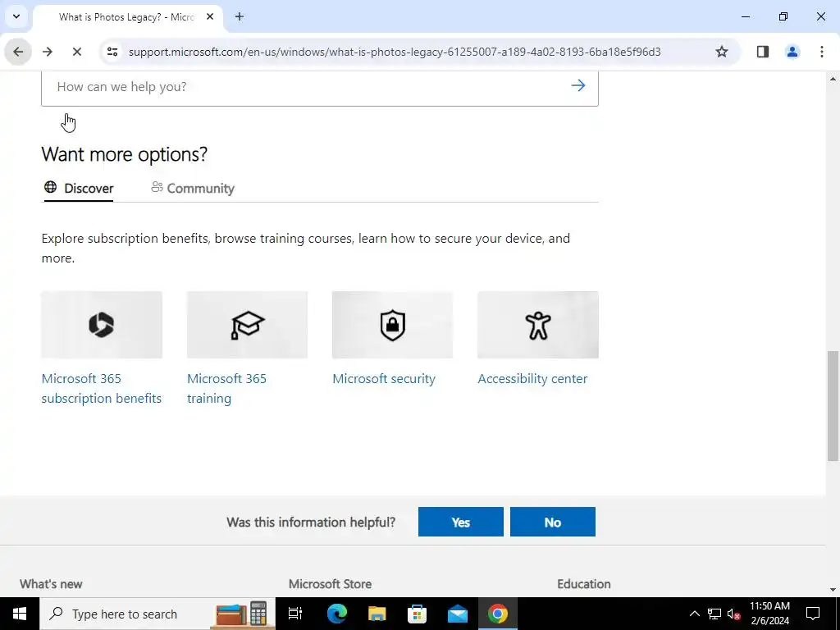The height and width of the screenshot is (630, 840).
Task: Answer No to the helpful question
Action: click(552, 522)
